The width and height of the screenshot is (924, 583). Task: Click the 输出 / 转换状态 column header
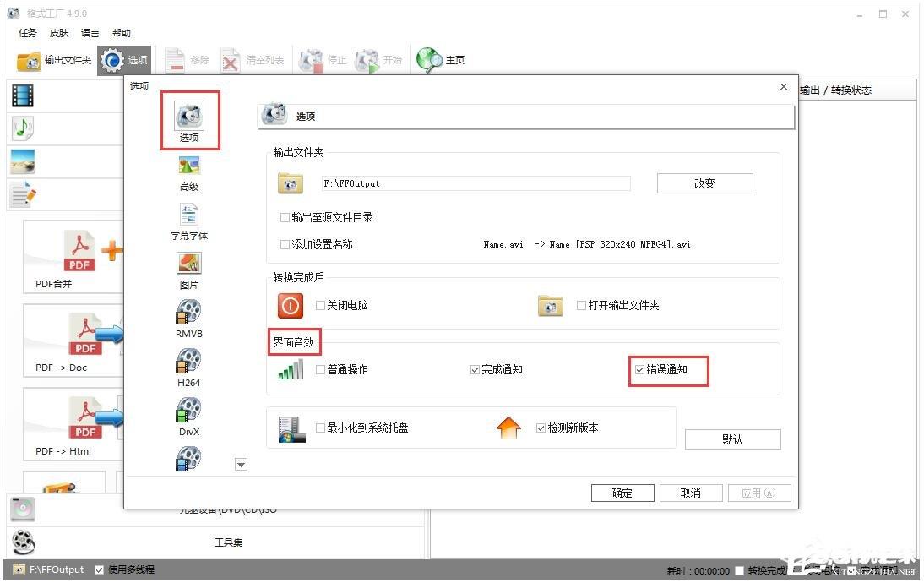835,90
